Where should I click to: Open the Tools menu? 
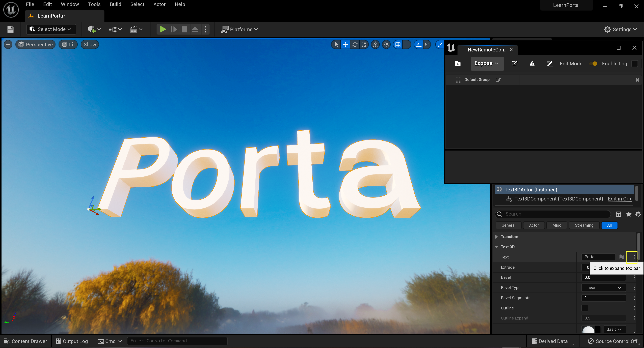94,4
